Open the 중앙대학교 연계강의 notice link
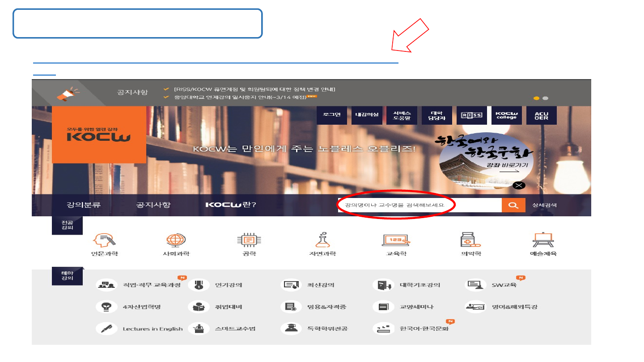This screenshot has height=362, width=644. click(x=240, y=97)
